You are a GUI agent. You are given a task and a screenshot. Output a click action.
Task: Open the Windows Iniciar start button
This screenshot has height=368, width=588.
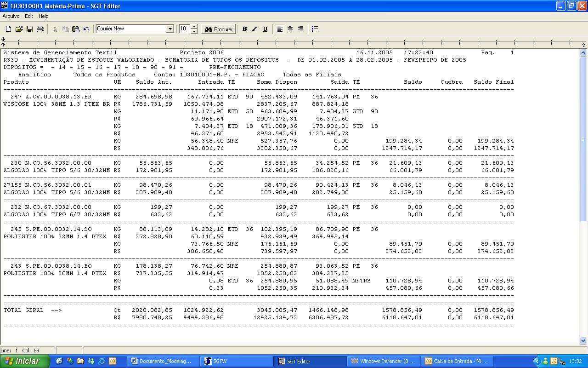pyautogui.click(x=25, y=361)
